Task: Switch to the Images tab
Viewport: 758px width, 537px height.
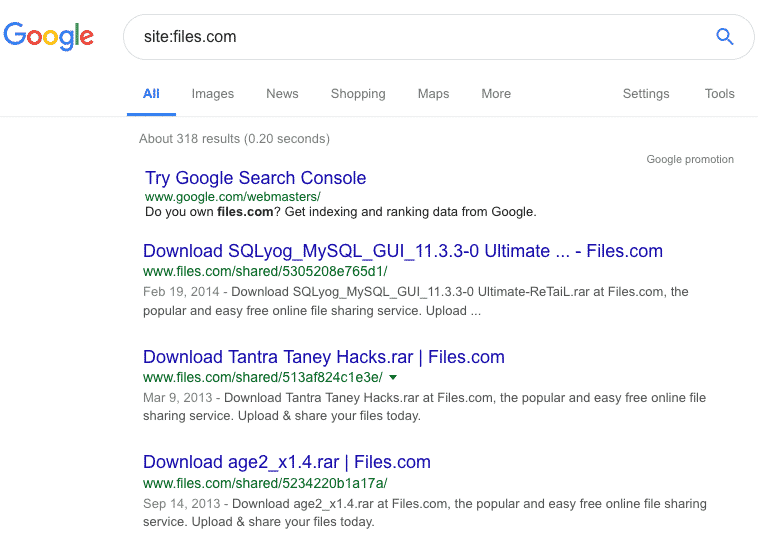Action: click(x=213, y=94)
